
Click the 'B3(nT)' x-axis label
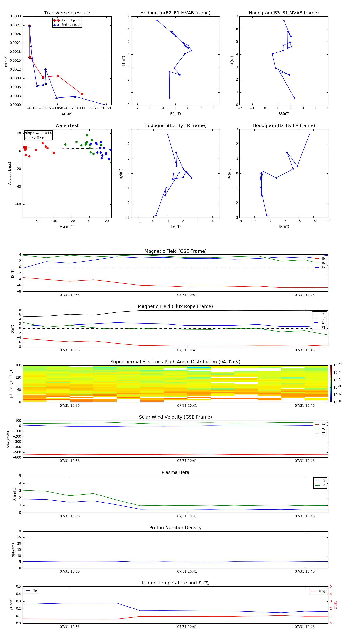pos(284,114)
